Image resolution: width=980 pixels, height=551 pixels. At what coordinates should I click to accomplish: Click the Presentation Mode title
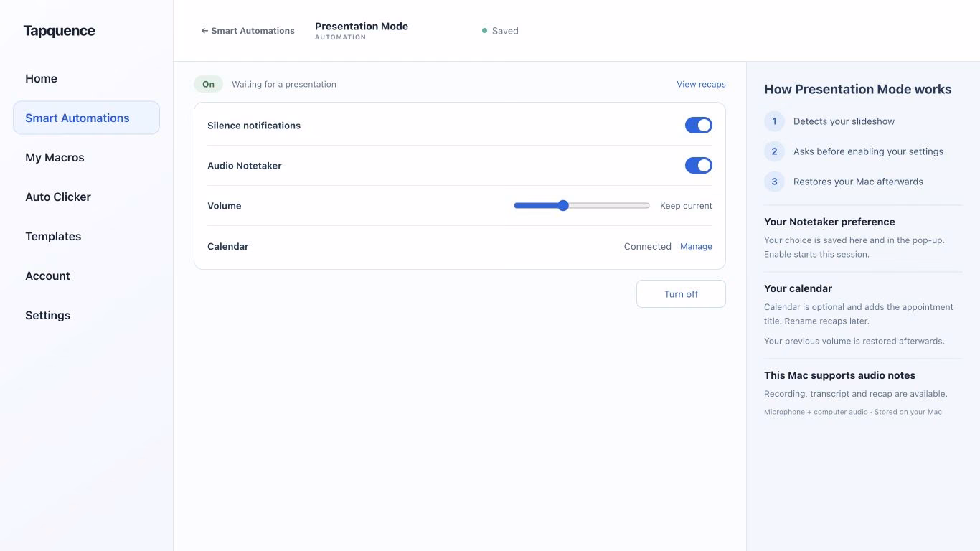362,26
